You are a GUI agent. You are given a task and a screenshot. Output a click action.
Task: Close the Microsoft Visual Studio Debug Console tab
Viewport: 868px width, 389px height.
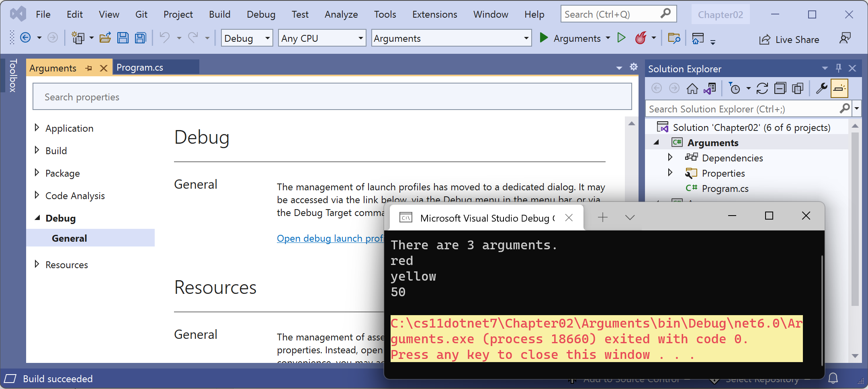pyautogui.click(x=569, y=218)
